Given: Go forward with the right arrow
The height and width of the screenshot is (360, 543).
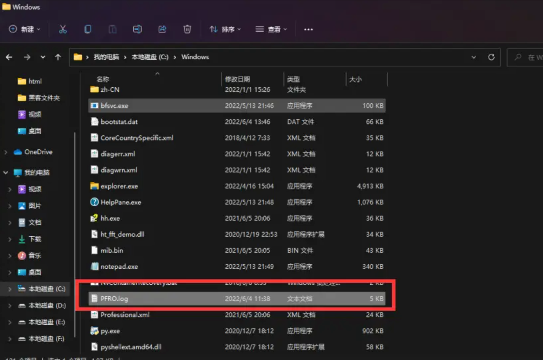Looking at the screenshot, I should click(x=27, y=57).
